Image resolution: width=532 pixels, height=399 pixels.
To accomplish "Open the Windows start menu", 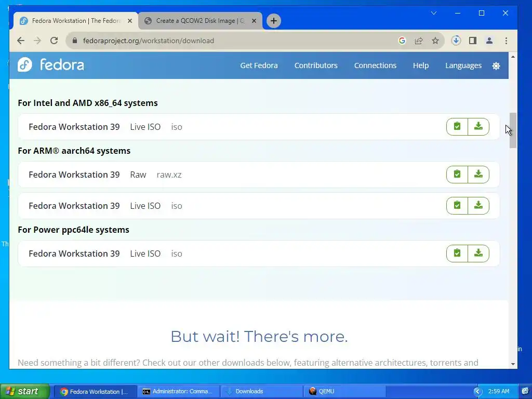I will (x=24, y=391).
